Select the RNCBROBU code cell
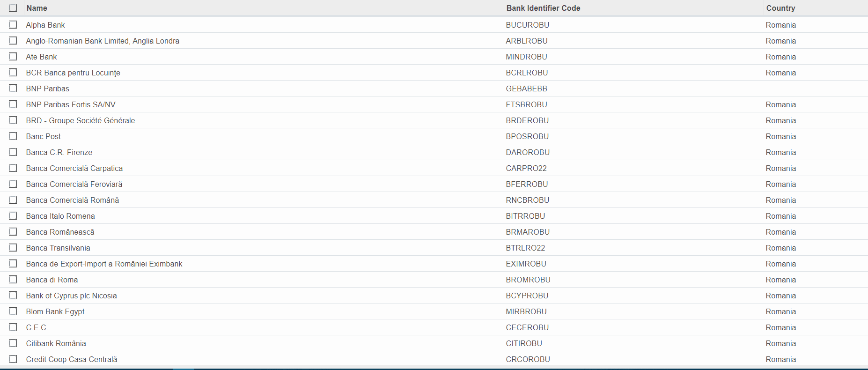Screen dimensions: 868x370 (528, 200)
